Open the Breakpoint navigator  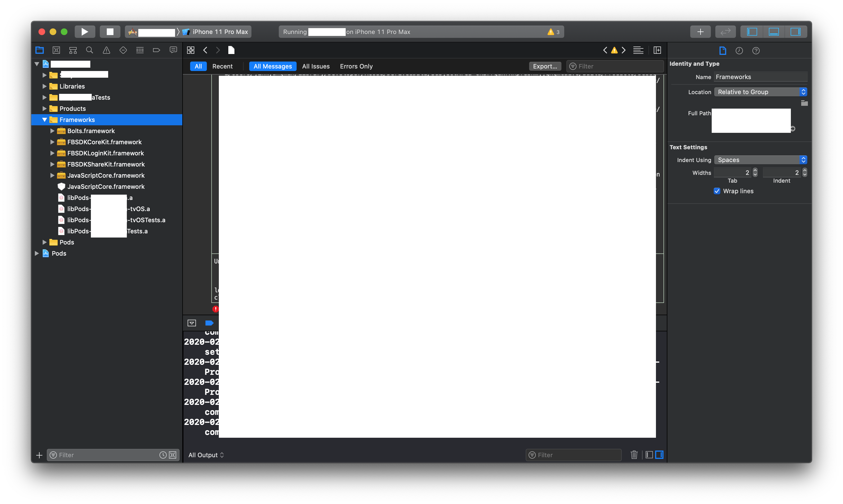[156, 50]
